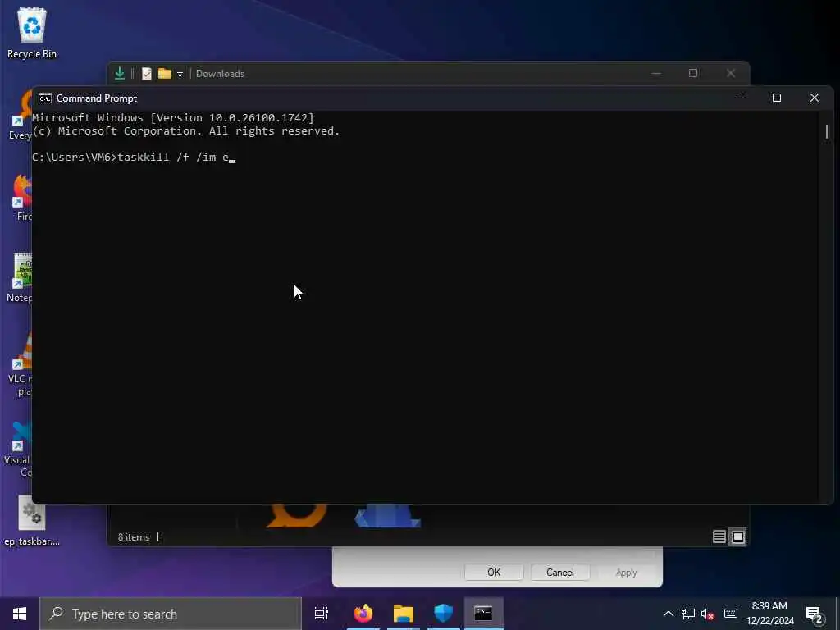Expand the Downloads quick access toolbar dropdown

pos(180,74)
